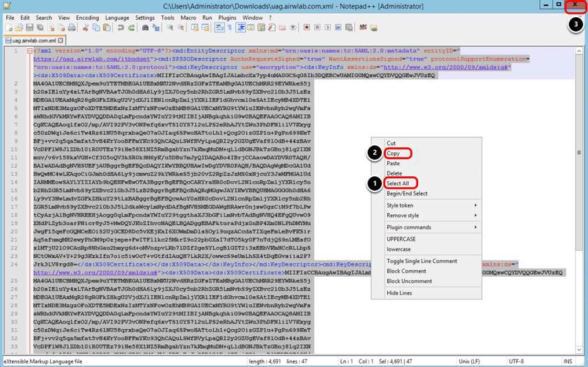
Task: Click the Stop recording macro icon
Action: point(317,28)
